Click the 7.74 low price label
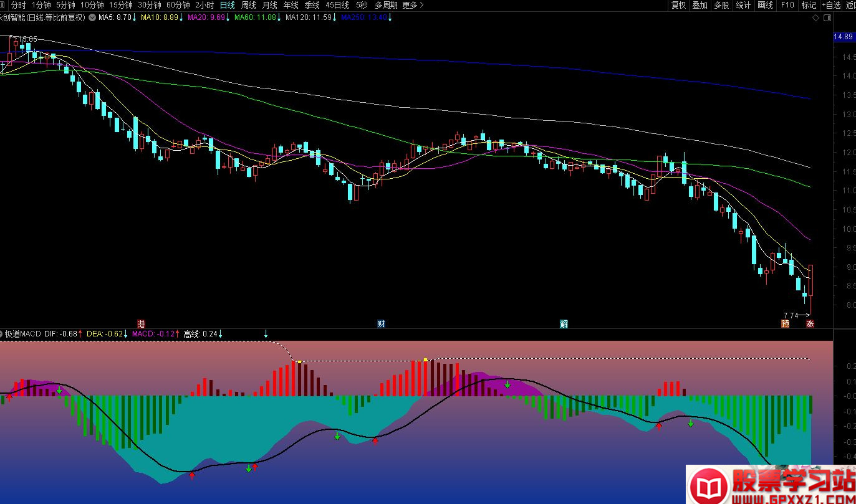Screen dimensions: 856x504 point(791,315)
